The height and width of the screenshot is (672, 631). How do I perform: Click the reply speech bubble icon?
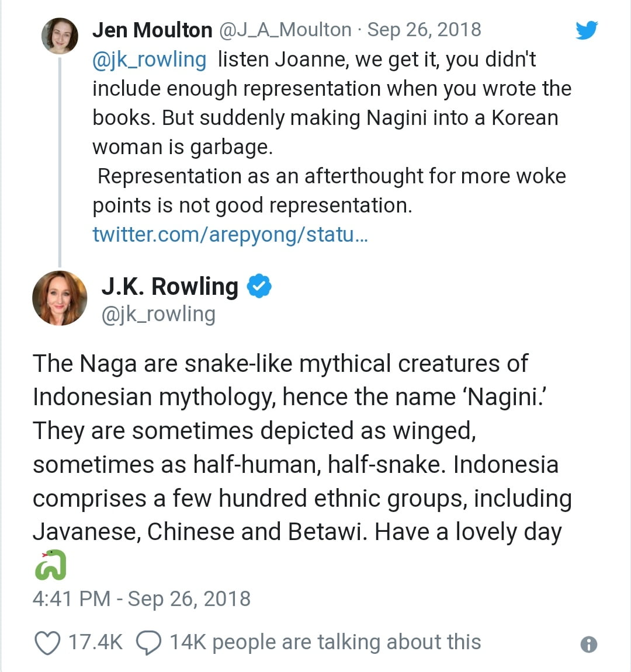(x=148, y=643)
